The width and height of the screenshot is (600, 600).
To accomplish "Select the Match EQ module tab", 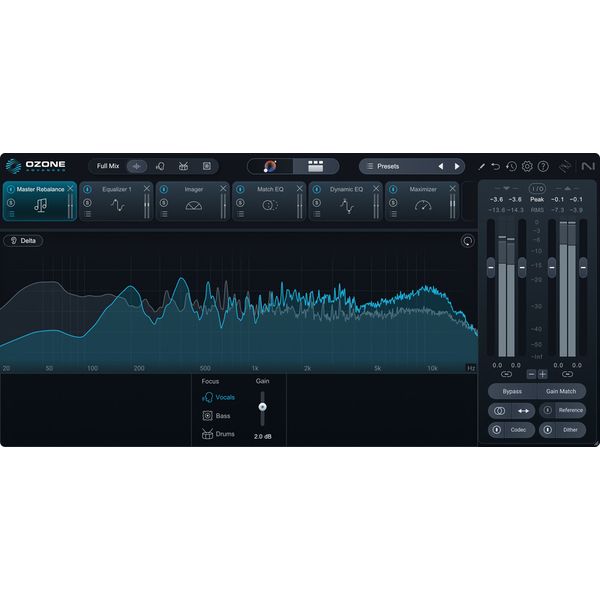I will (x=269, y=201).
